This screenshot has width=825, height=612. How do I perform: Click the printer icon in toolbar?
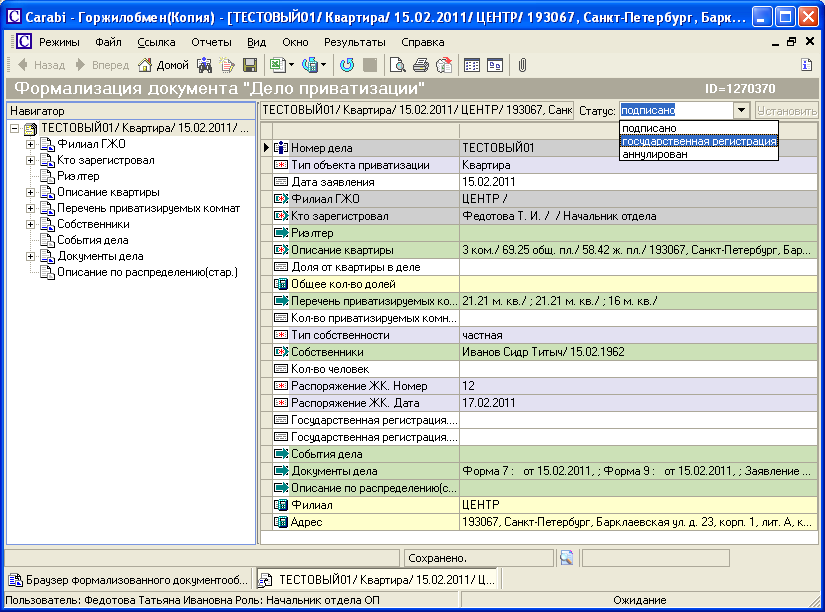click(420, 65)
